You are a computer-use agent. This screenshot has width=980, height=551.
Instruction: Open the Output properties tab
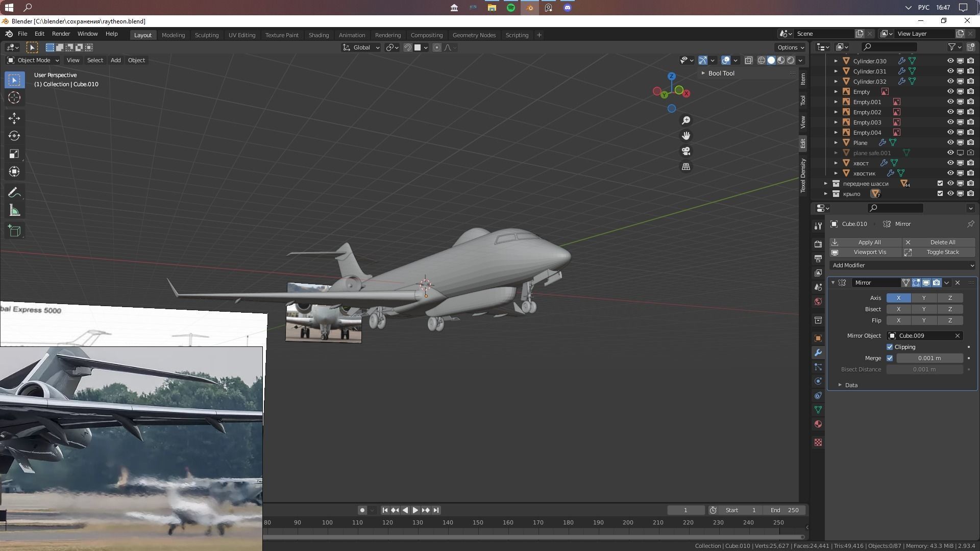(818, 259)
